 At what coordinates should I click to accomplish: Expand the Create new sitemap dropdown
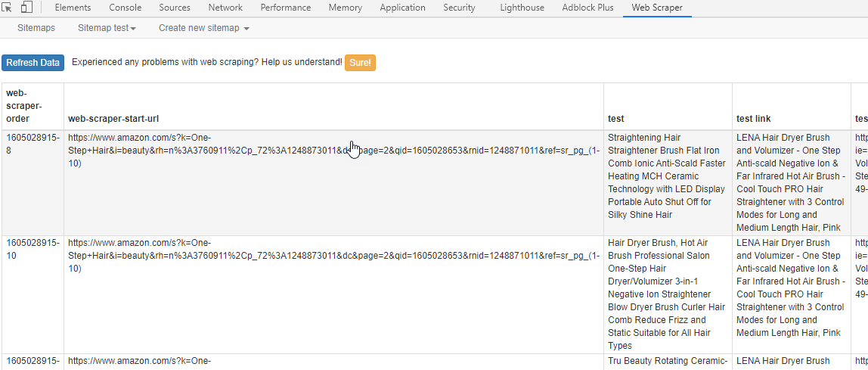coord(203,28)
